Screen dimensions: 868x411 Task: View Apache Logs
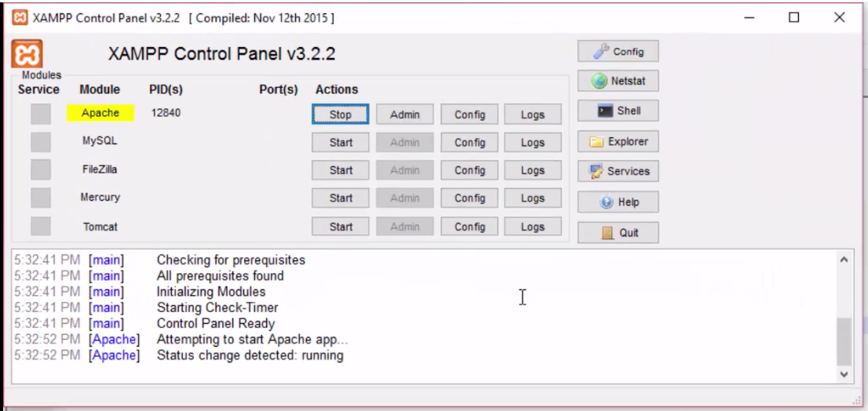point(533,115)
